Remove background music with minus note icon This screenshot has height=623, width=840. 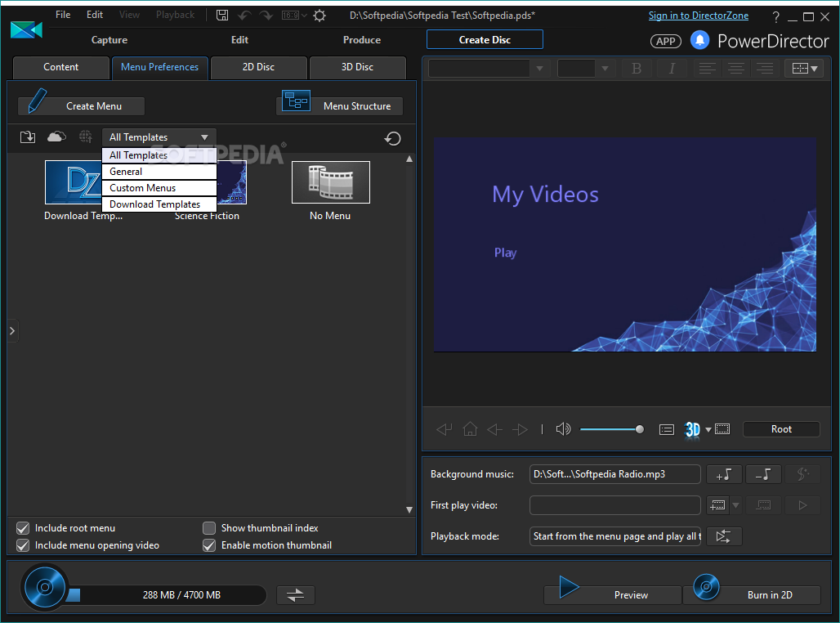(763, 474)
